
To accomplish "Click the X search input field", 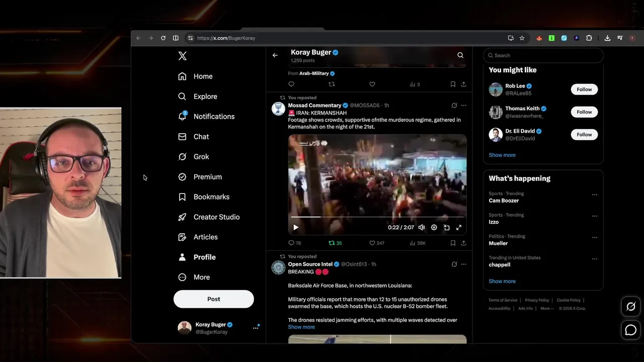I will tap(543, 55).
